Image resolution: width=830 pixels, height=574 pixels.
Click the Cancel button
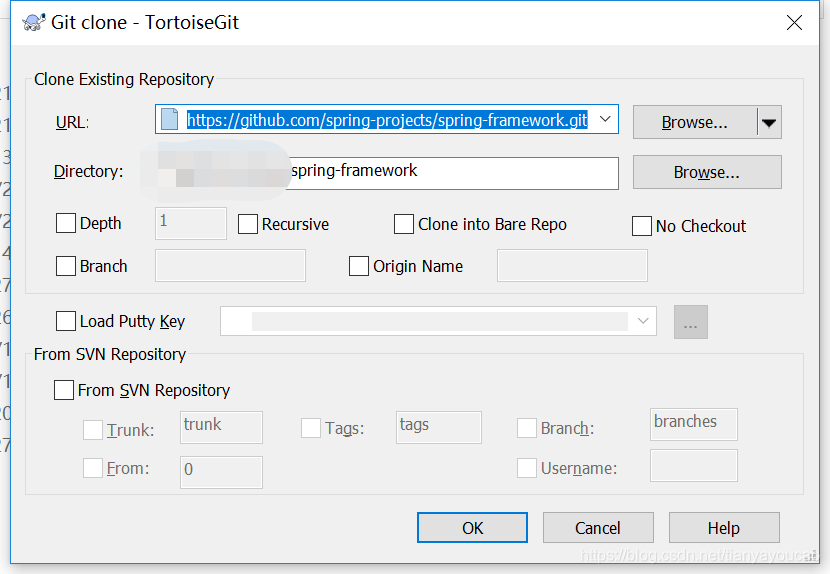[598, 527]
